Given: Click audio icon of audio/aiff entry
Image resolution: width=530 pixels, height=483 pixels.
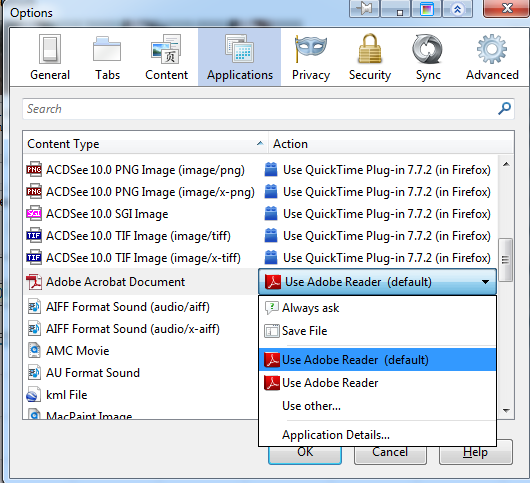Looking at the screenshot, I should (x=34, y=307).
